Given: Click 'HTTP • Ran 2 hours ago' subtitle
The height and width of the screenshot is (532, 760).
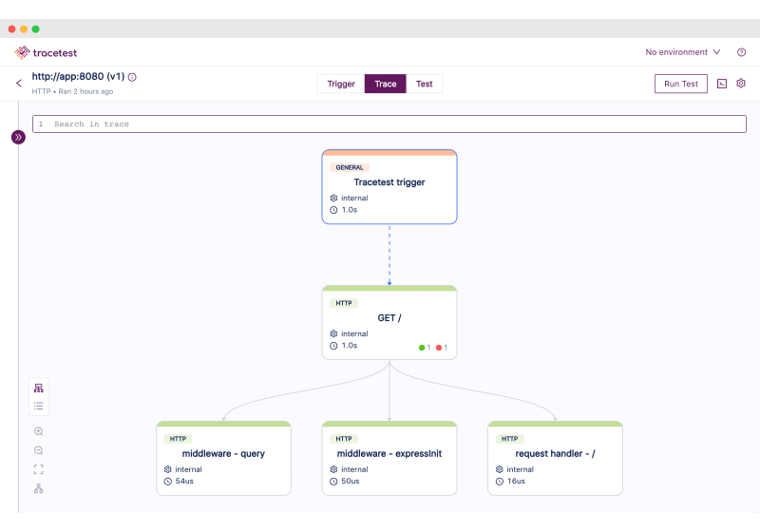Looking at the screenshot, I should click(73, 91).
